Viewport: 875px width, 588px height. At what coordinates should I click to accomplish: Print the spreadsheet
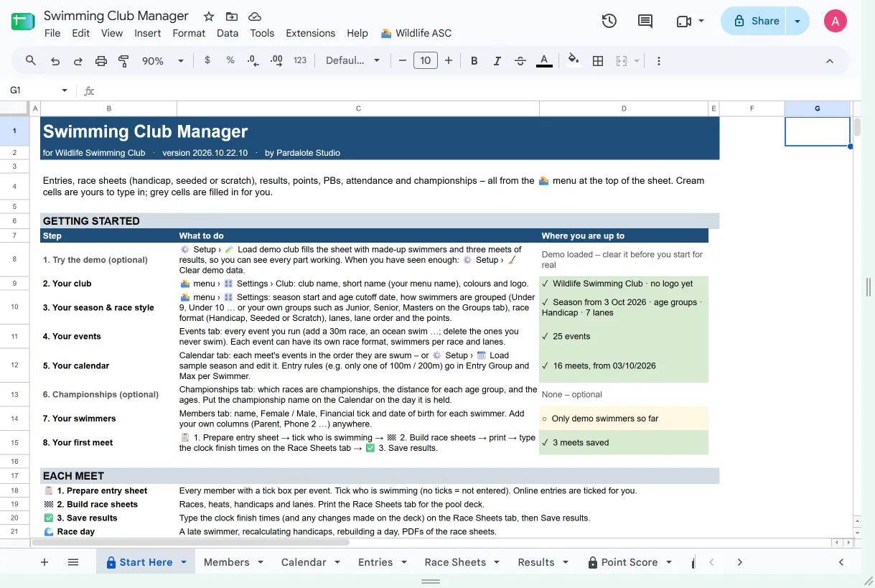click(x=101, y=61)
